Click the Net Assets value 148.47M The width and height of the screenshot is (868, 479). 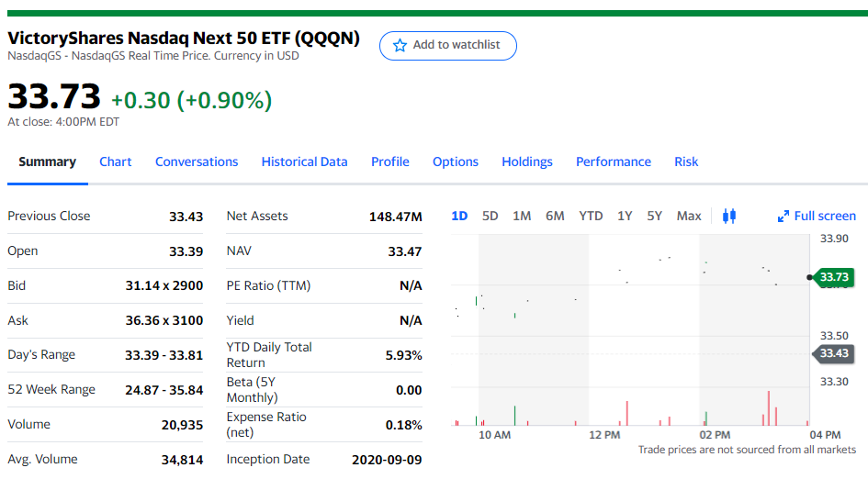pos(395,217)
